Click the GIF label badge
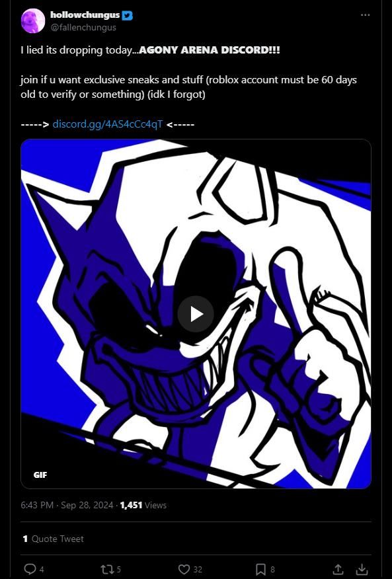The image size is (392, 579). (x=40, y=475)
